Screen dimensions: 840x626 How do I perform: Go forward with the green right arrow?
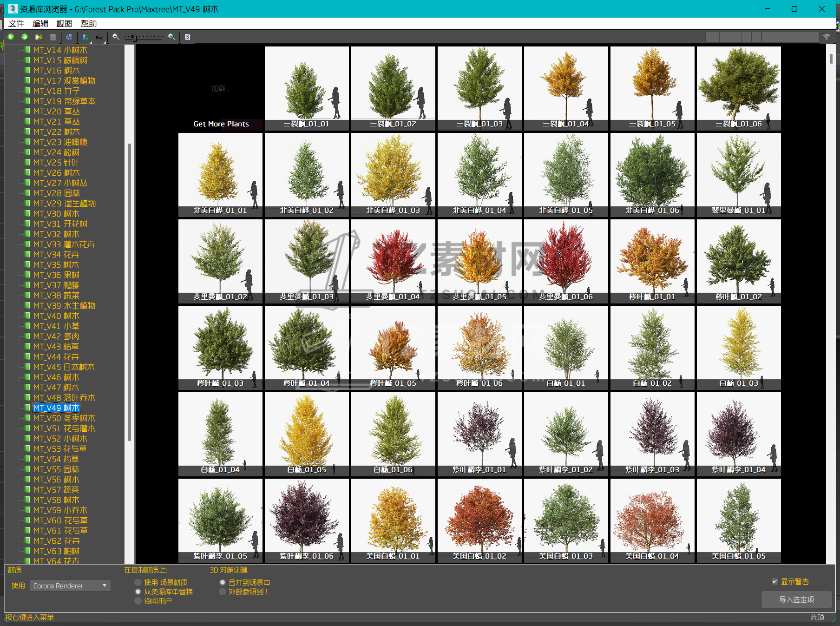[x=25, y=37]
